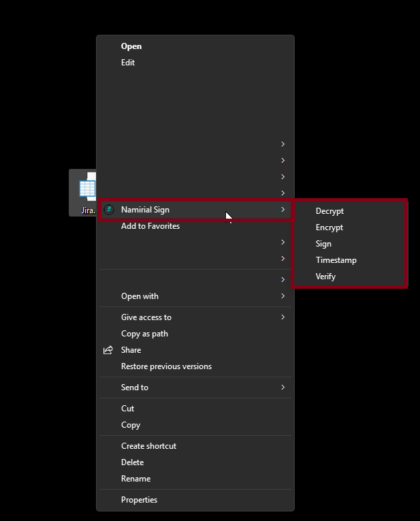The width and height of the screenshot is (420, 521).
Task: Click Add to Favorites
Action: [150, 226]
